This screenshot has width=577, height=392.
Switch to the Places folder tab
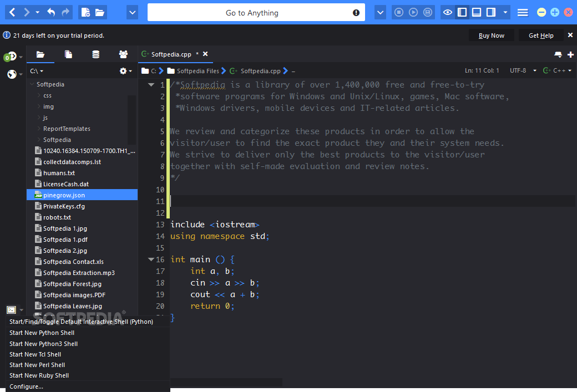(40, 54)
